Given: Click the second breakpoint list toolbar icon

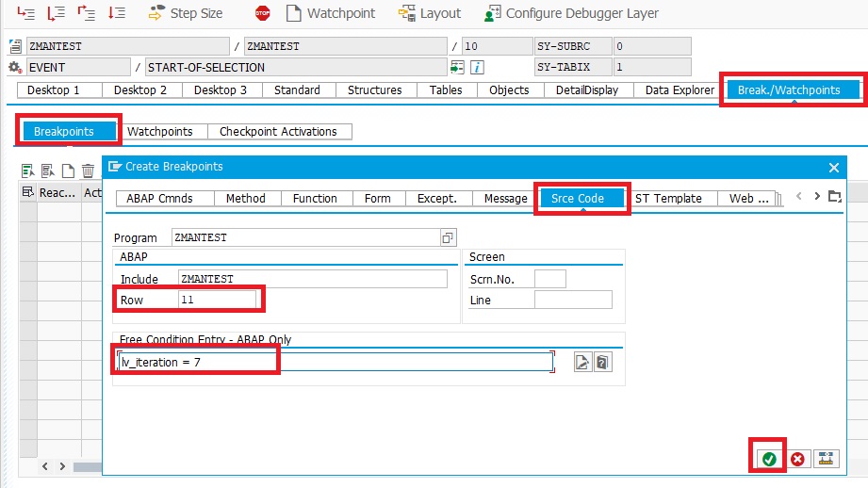Looking at the screenshot, I should 48,171.
